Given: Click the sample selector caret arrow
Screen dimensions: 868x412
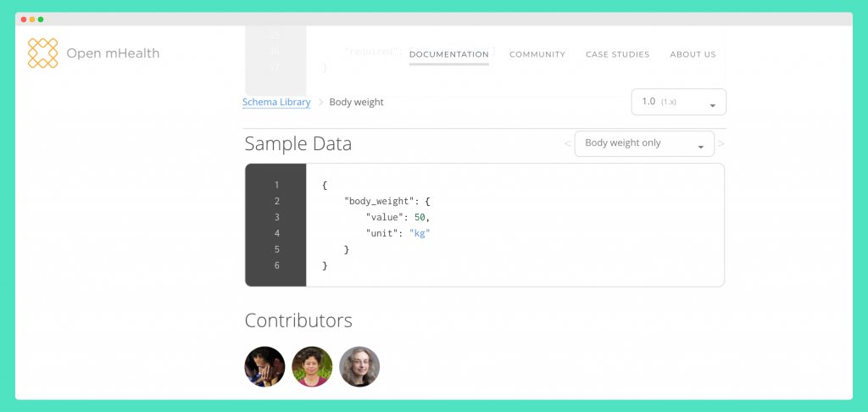Looking at the screenshot, I should tap(701, 148).
